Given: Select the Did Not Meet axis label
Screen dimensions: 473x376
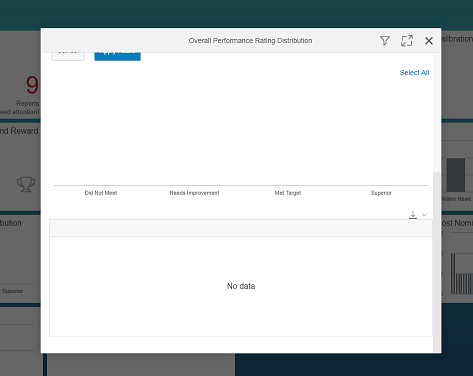Looking at the screenshot, I should click(x=101, y=193).
